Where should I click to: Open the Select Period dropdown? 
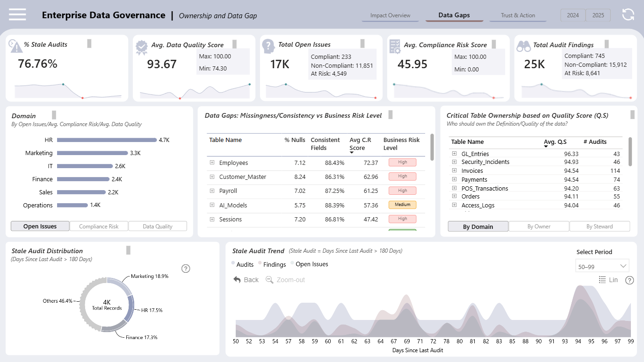point(602,266)
